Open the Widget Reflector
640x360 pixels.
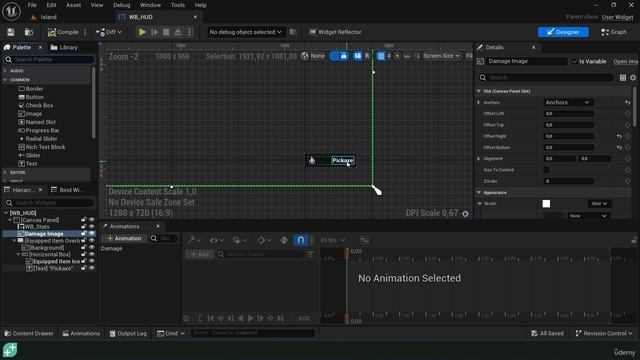click(335, 32)
